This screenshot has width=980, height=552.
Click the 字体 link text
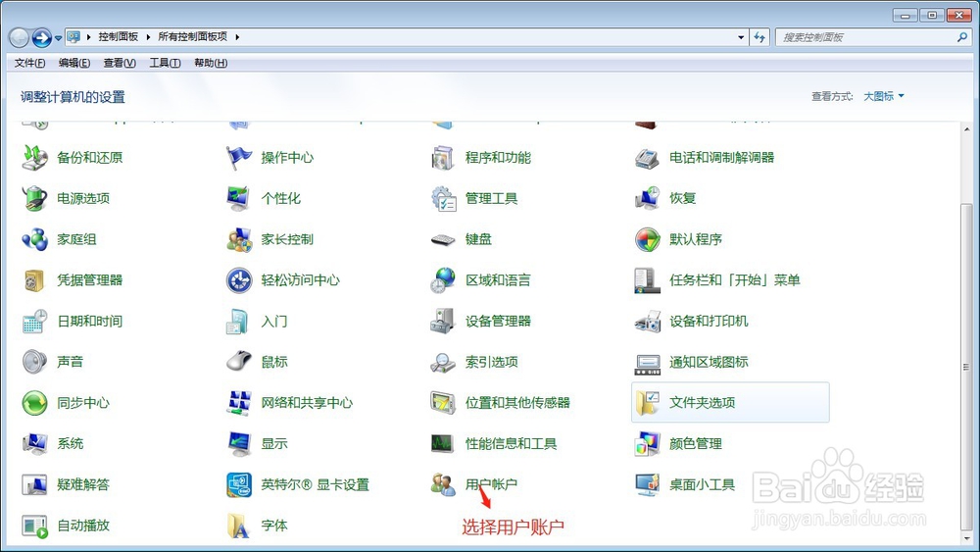274,526
